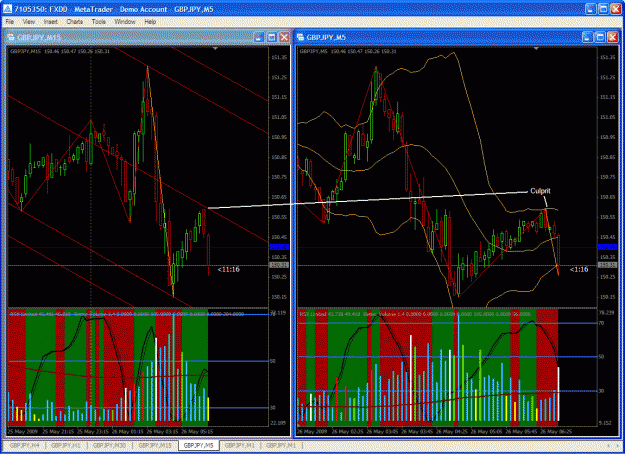Click the blue horizontal price line in M15 chart
Viewport: 625px width, 454px height.
(138, 248)
